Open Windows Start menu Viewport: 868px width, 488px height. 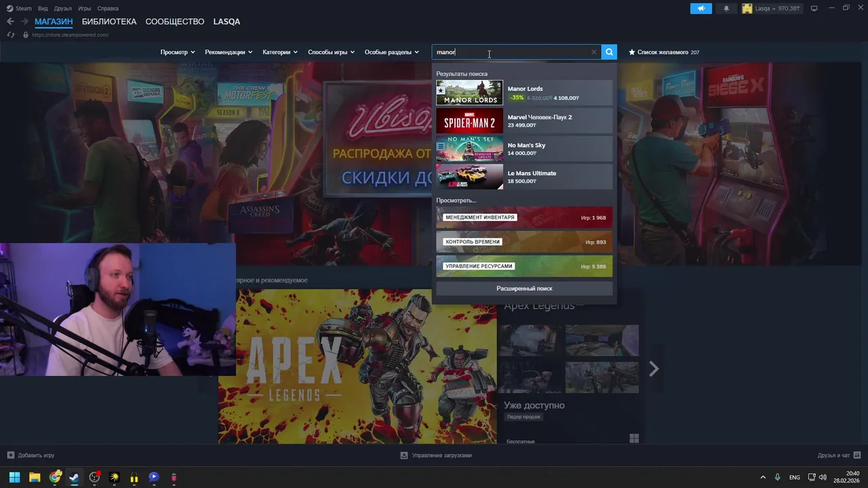tap(14, 477)
